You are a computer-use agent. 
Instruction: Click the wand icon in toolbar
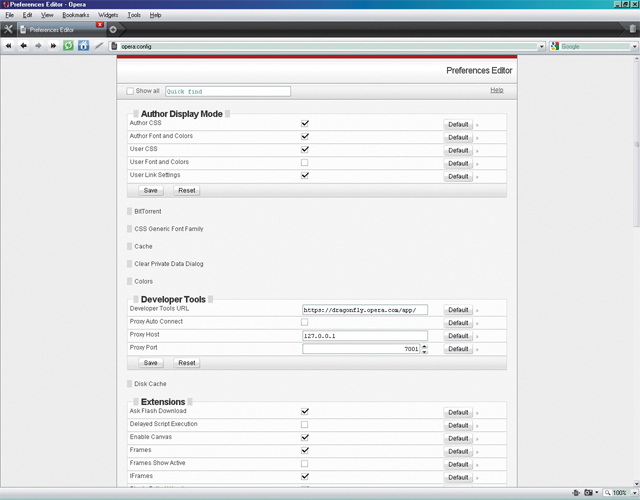click(x=99, y=46)
